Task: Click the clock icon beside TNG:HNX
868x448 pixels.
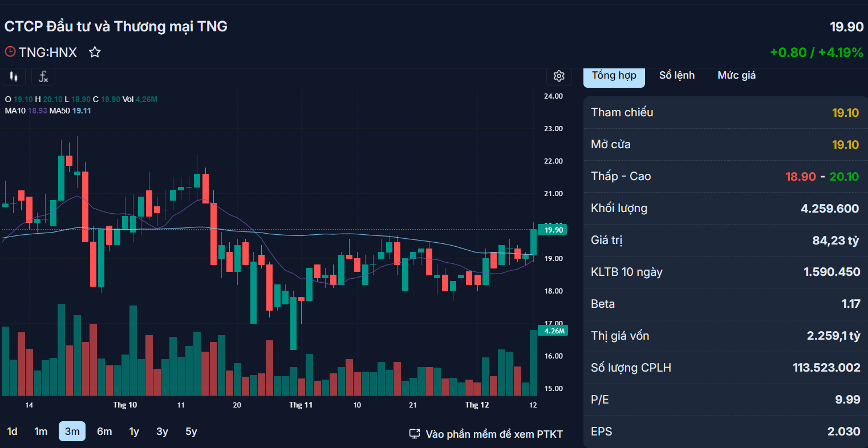Action: click(x=10, y=52)
